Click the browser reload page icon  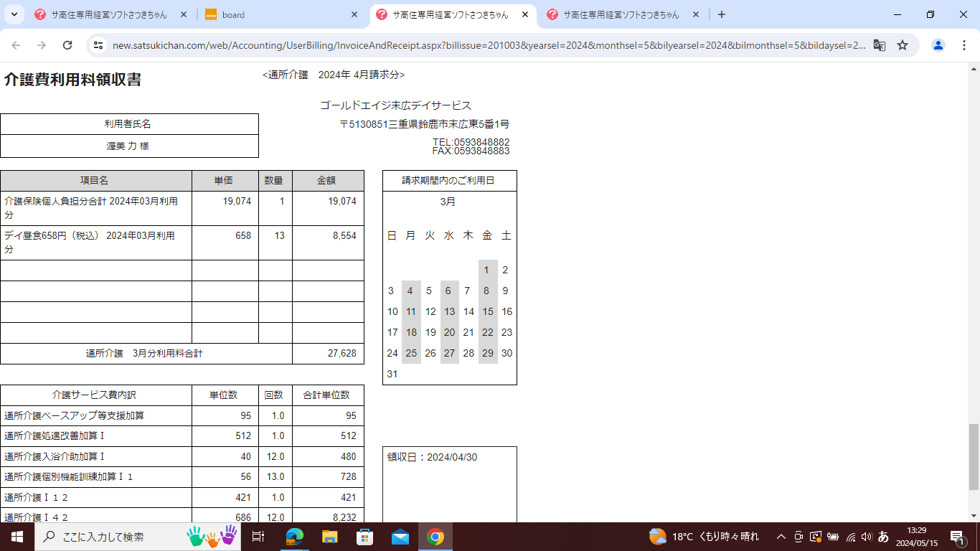67,45
